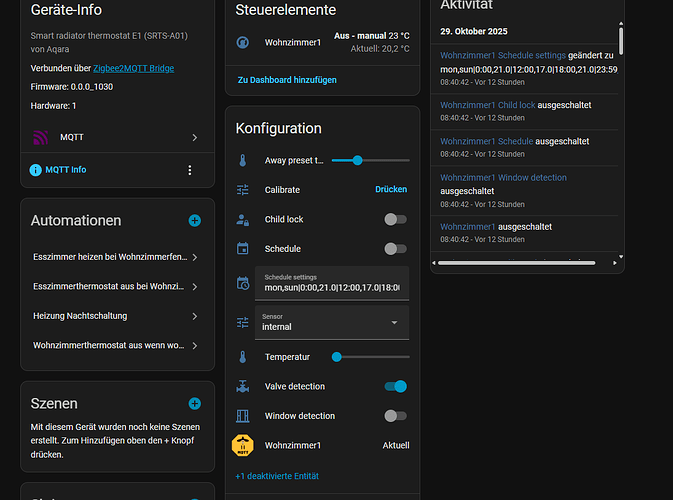Image resolution: width=673 pixels, height=500 pixels.
Task: Open Esszimmerthermostat aus bei Wohnzi automation
Action: (115, 287)
